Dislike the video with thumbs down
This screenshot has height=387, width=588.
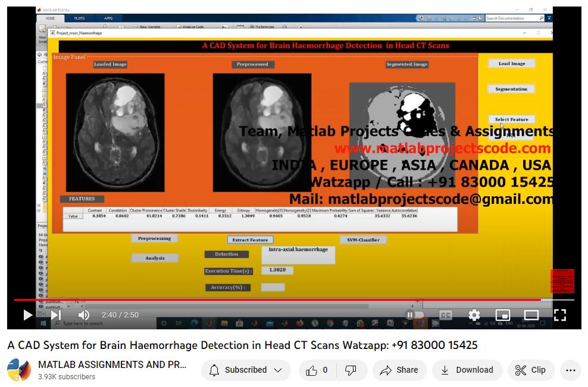pos(351,370)
